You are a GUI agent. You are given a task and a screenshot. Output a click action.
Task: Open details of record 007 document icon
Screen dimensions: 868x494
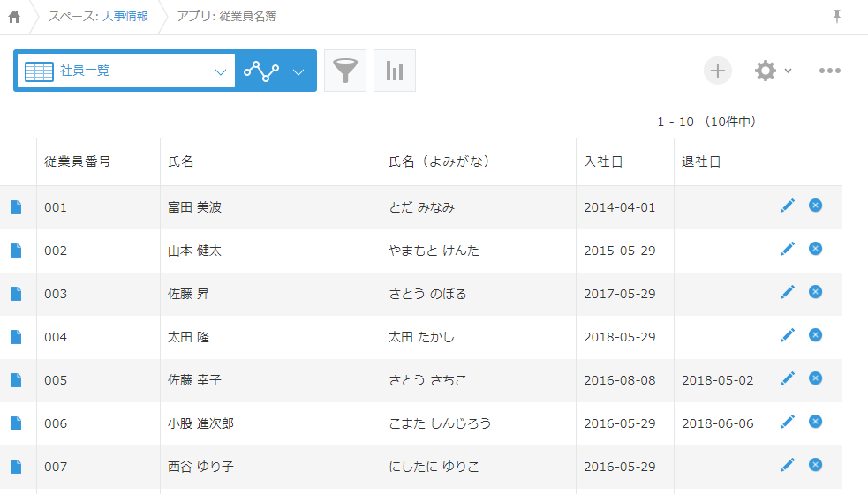click(16, 467)
